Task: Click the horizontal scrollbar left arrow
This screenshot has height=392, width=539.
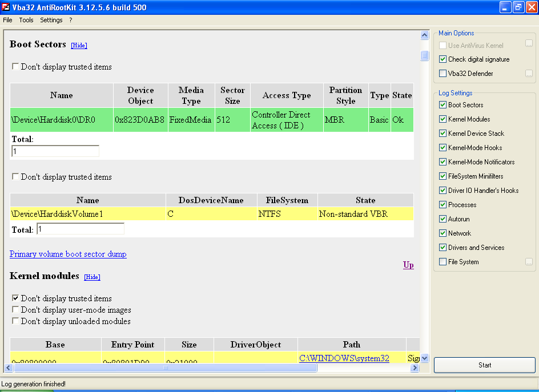Action: [x=9, y=367]
